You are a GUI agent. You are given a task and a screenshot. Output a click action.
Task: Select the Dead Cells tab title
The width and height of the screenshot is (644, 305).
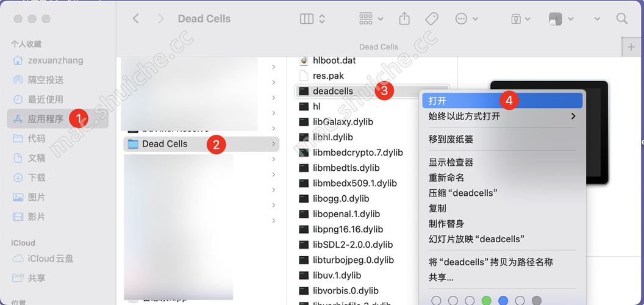point(378,47)
